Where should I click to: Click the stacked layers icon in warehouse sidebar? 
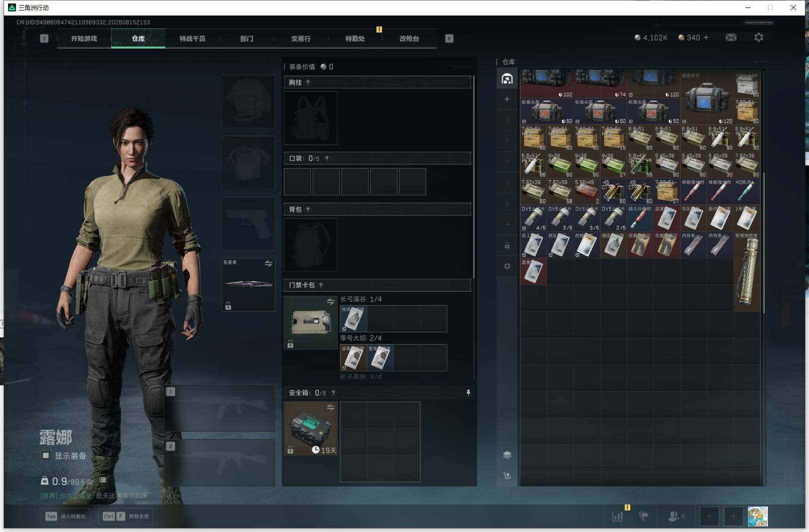point(507,455)
